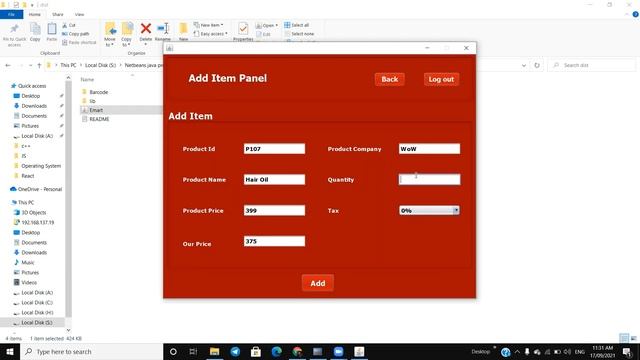Click Local Disk (S:) in address breadcrumb

100,65
